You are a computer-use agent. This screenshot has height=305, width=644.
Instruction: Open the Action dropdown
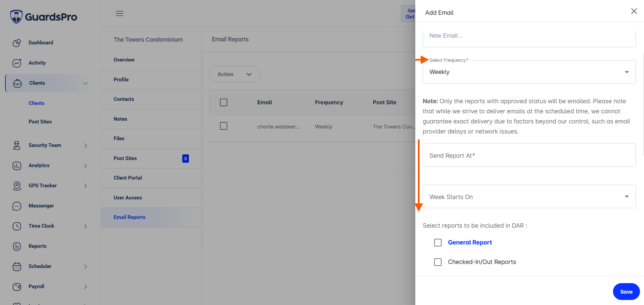coord(235,74)
